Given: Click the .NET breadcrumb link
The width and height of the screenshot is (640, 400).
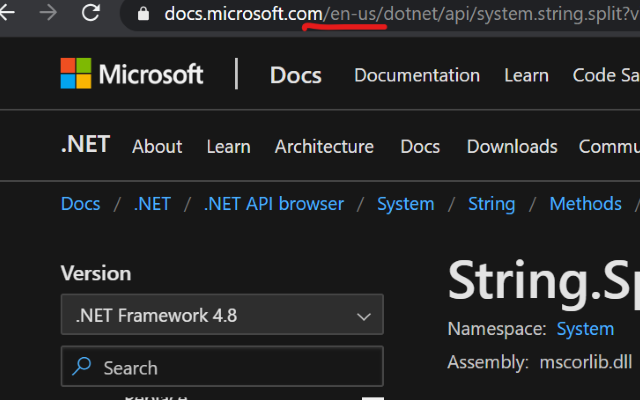Looking at the screenshot, I should tap(152, 203).
